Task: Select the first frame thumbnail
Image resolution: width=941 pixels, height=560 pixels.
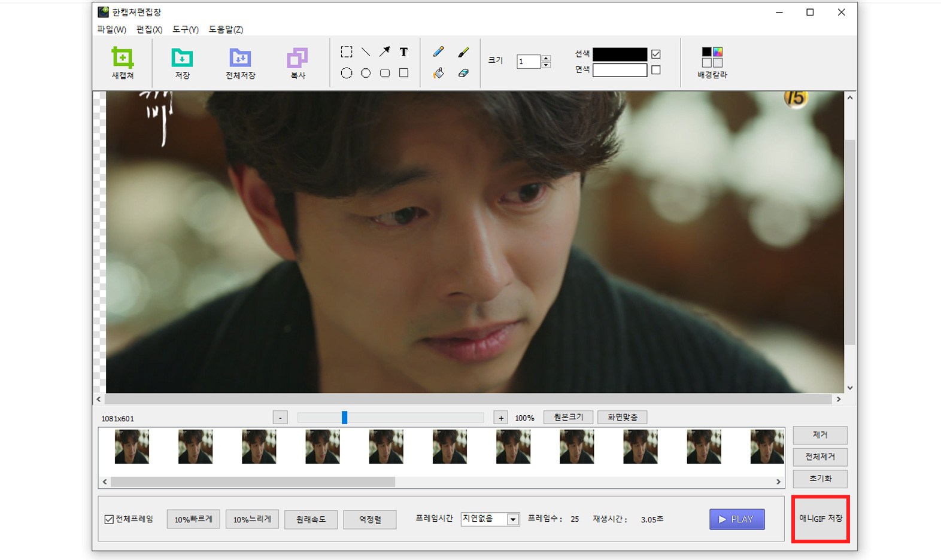Action: (132, 446)
